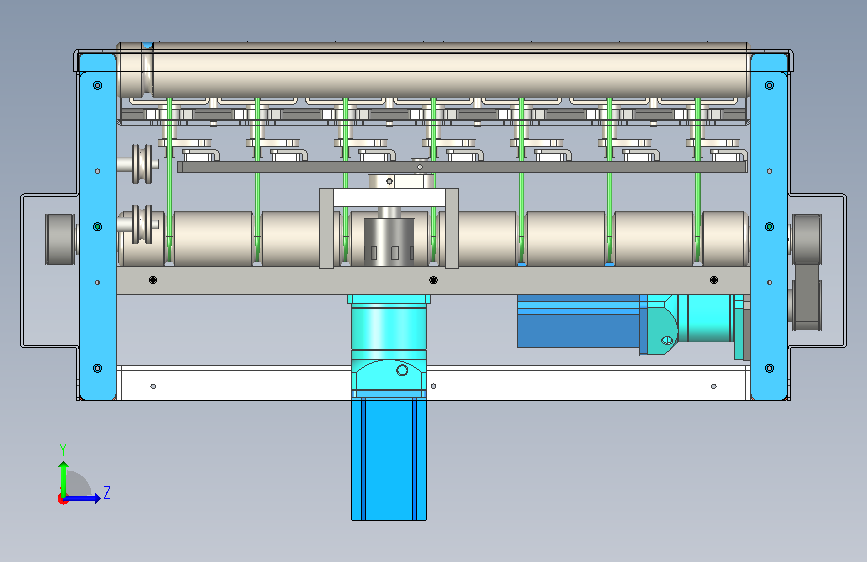Select the dark gray coupling cylinder at the center
Screen dimensions: 867x562
click(x=389, y=241)
